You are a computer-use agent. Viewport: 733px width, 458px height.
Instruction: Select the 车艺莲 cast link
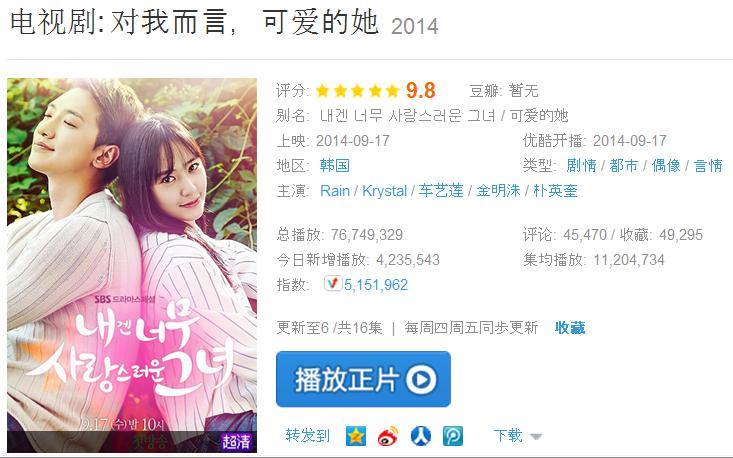click(441, 191)
